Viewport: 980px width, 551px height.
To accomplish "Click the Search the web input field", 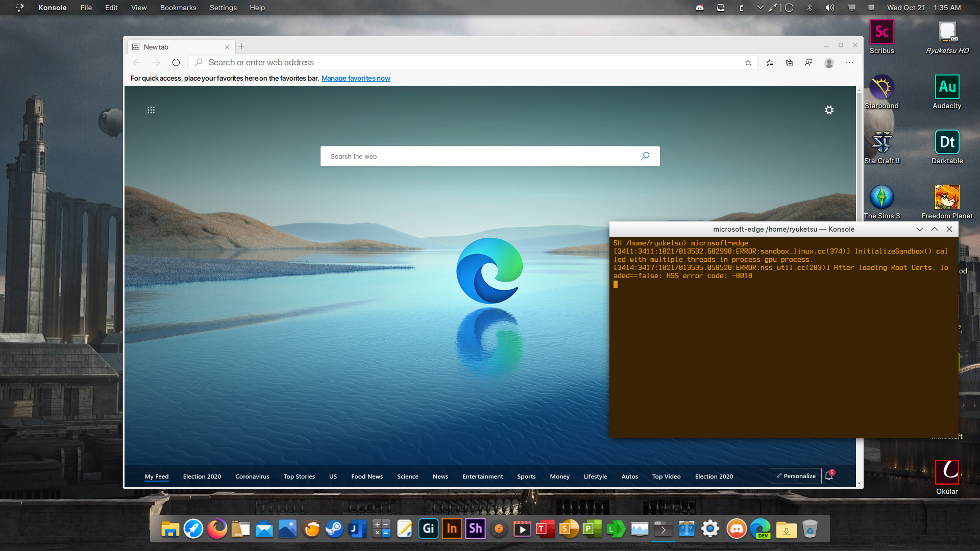I will point(480,157).
